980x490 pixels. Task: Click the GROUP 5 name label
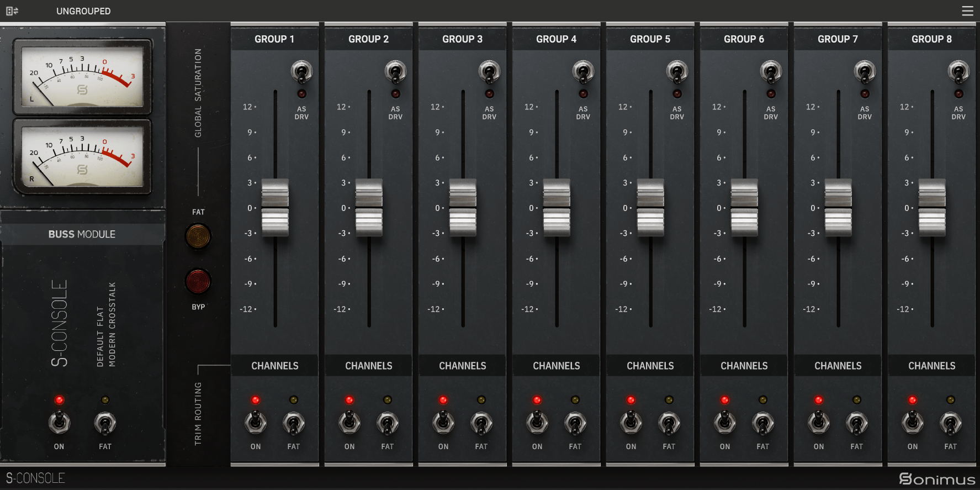650,39
